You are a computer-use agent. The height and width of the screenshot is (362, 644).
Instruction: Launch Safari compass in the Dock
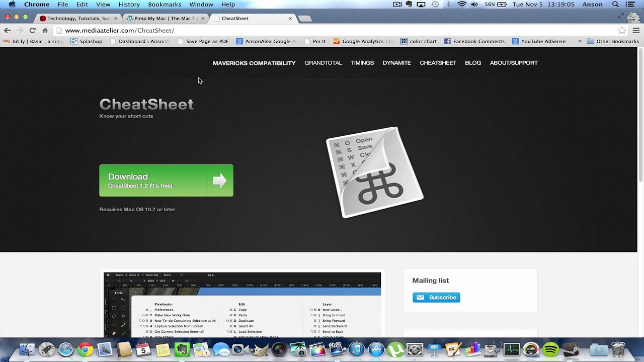point(66,349)
